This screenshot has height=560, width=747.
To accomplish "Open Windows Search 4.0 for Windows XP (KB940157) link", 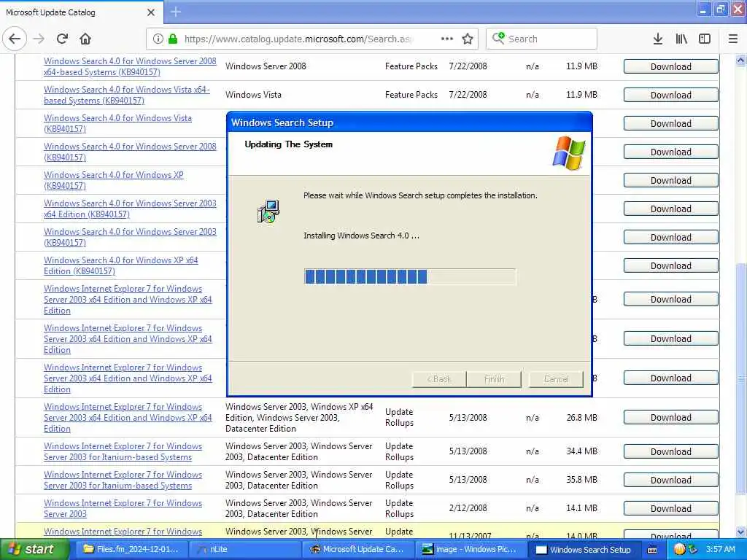I will point(113,180).
